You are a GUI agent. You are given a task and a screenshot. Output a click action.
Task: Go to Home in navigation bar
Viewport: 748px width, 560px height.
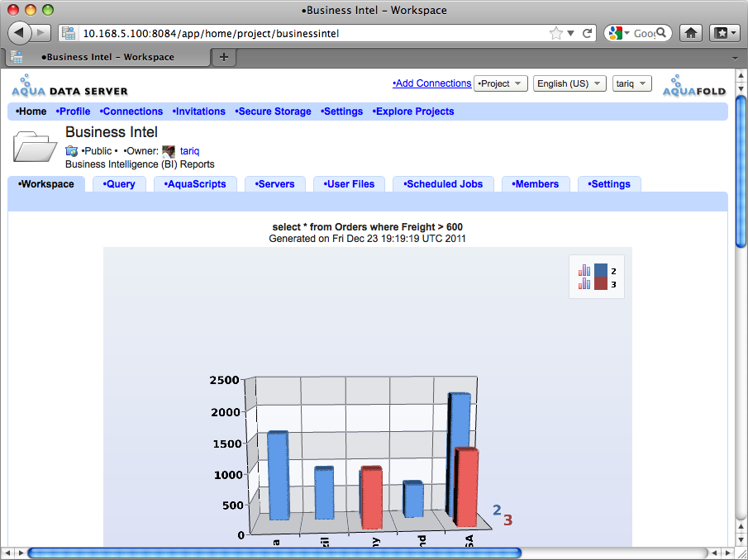point(31,112)
